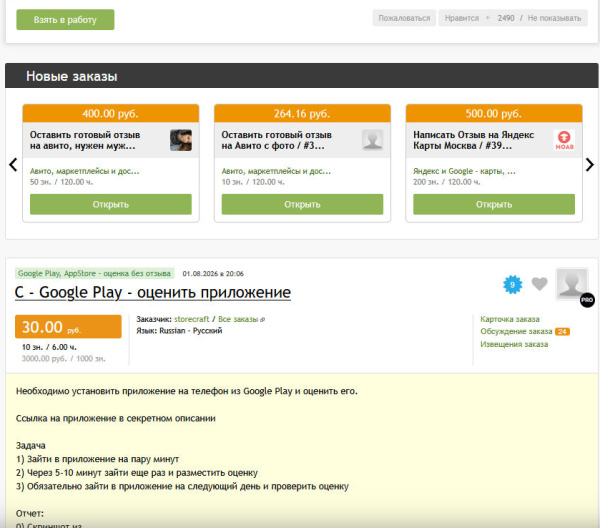
Task: Click the Отчет: heading
Action: coord(30,513)
